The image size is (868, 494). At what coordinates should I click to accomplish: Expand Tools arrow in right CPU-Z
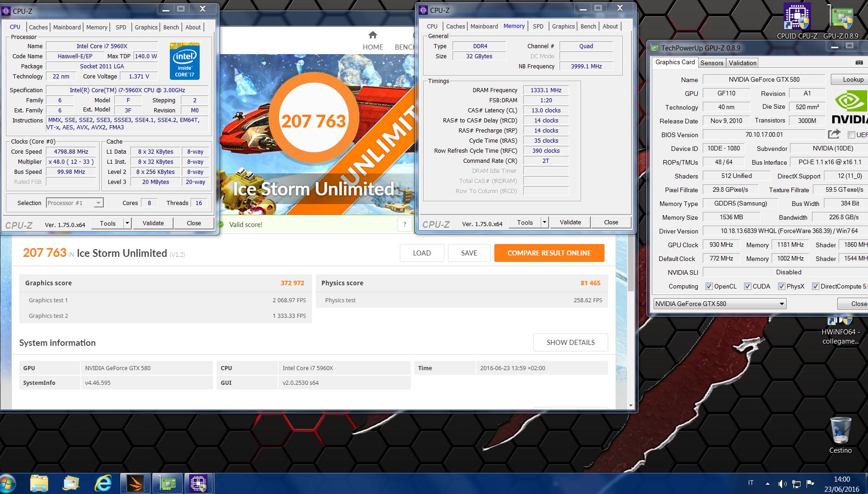544,222
